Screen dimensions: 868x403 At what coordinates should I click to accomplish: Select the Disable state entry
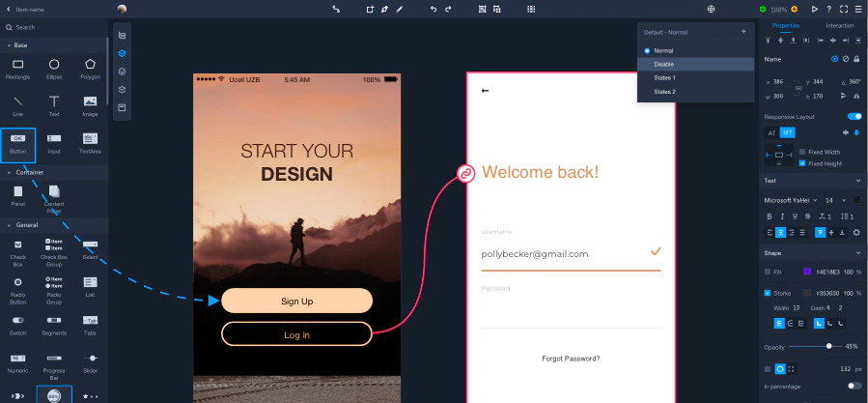click(696, 65)
